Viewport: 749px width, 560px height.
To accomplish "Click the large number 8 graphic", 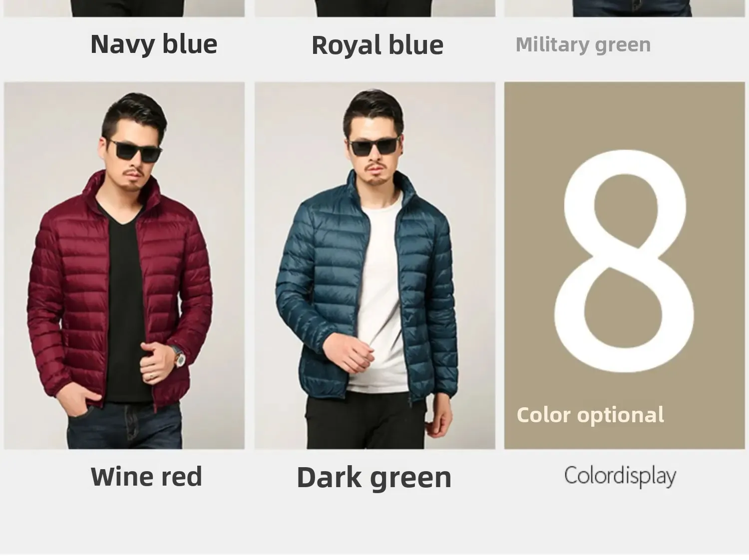I will coord(625,261).
